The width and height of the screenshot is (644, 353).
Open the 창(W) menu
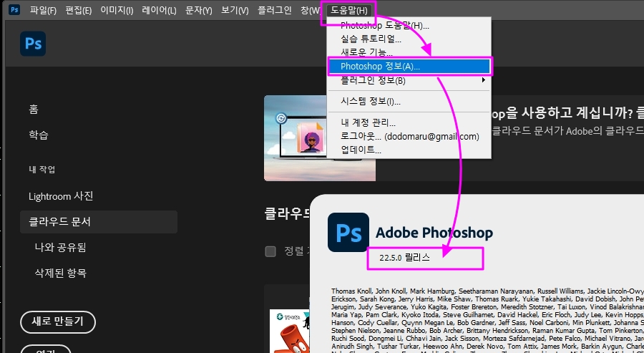coord(310,10)
